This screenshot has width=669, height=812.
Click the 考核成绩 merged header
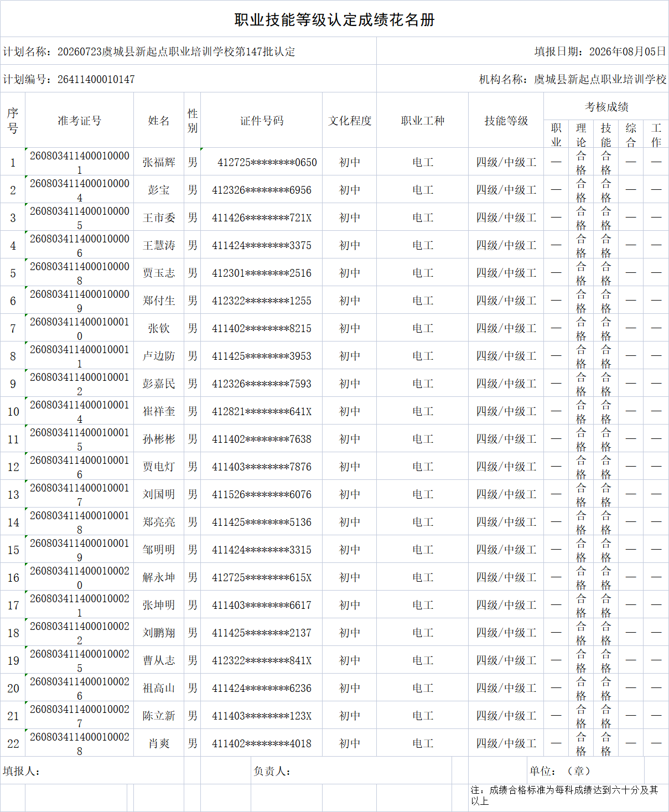tap(606, 106)
